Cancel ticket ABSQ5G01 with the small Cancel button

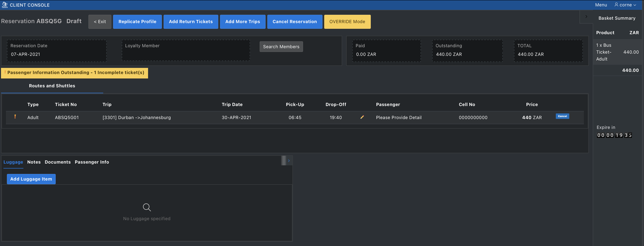point(562,116)
